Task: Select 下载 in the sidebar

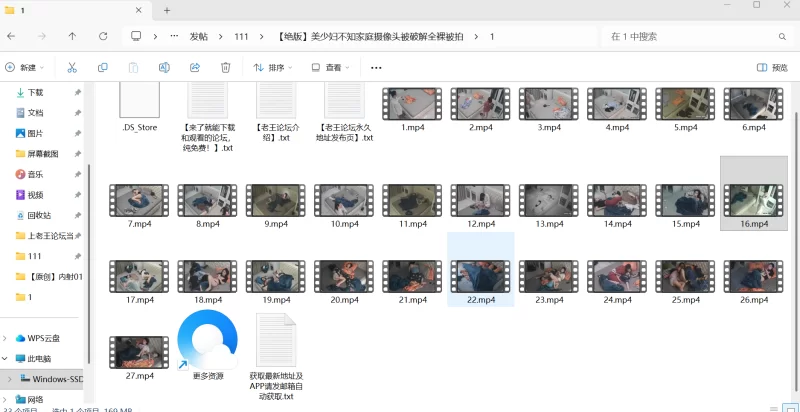Action: [x=35, y=92]
